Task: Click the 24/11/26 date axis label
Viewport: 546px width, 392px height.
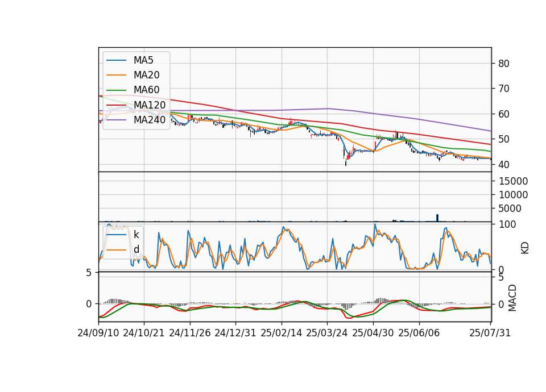Action: click(x=190, y=333)
